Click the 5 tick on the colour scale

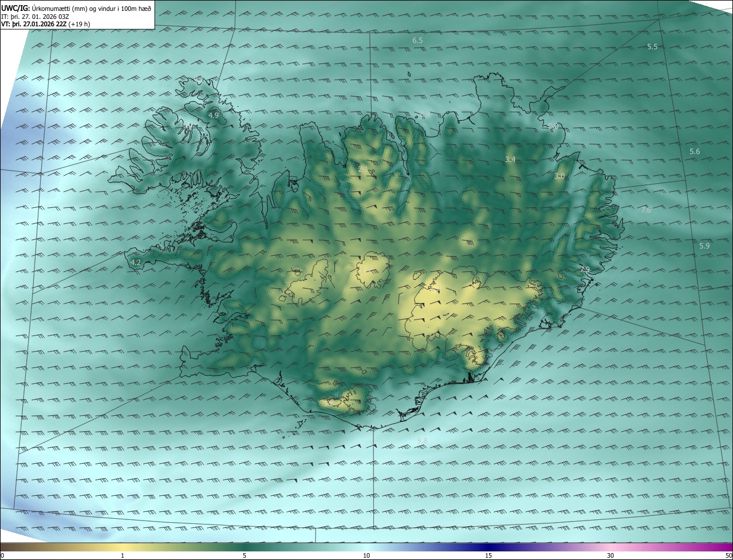point(245,555)
